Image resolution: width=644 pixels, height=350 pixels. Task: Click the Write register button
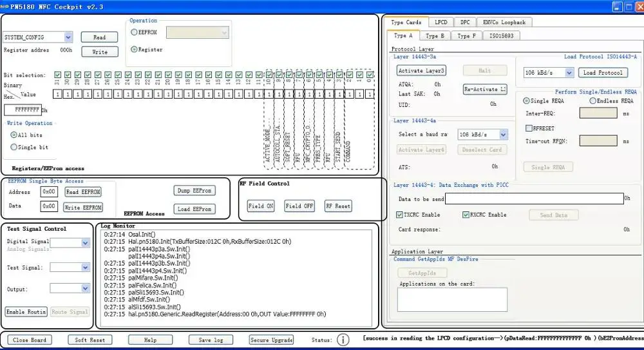click(99, 52)
